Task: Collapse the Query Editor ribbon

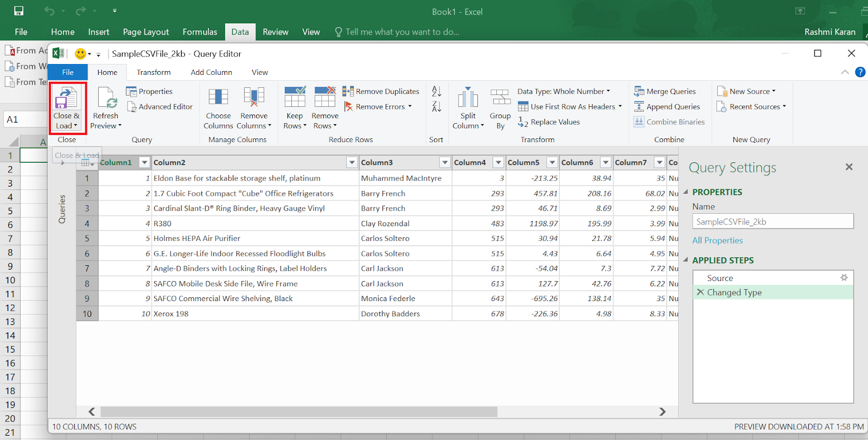Action: [845, 72]
